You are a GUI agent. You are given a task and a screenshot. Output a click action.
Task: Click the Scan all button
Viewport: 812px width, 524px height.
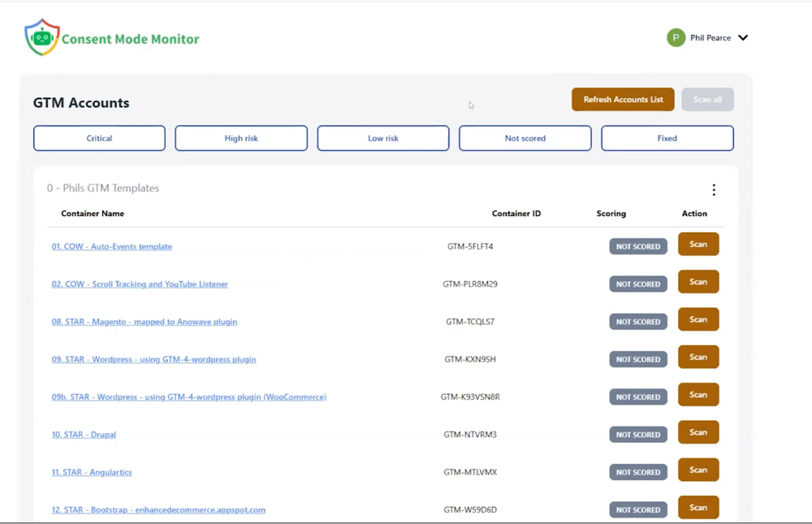[x=706, y=99]
